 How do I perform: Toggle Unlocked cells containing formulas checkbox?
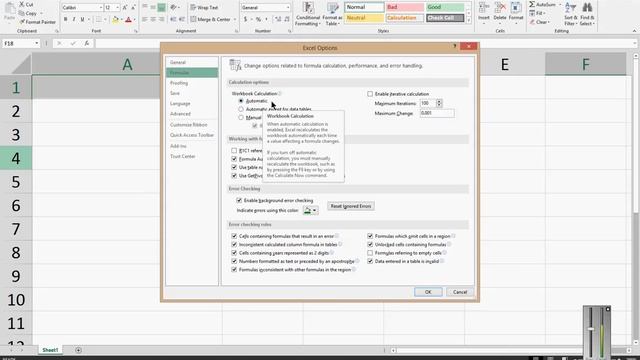(x=370, y=244)
